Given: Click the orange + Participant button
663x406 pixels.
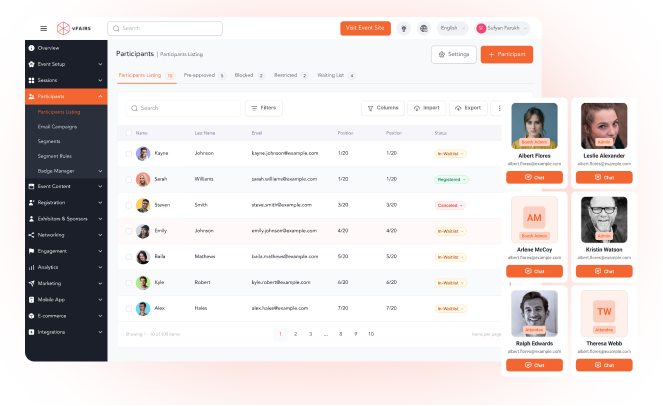Looking at the screenshot, I should (x=506, y=54).
